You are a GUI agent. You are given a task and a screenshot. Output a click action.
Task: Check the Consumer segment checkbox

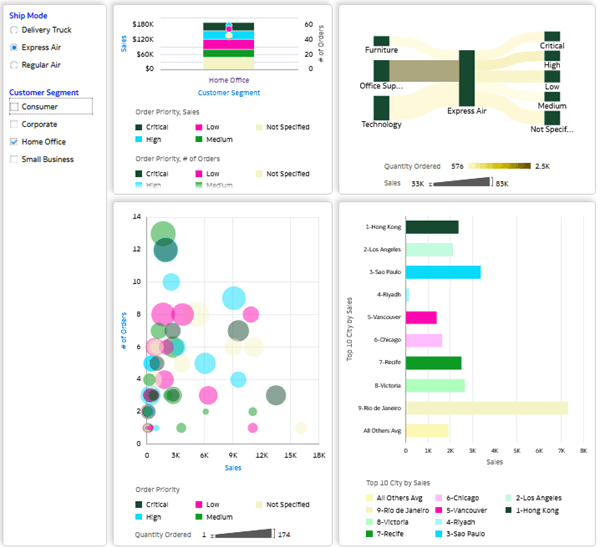(14, 107)
